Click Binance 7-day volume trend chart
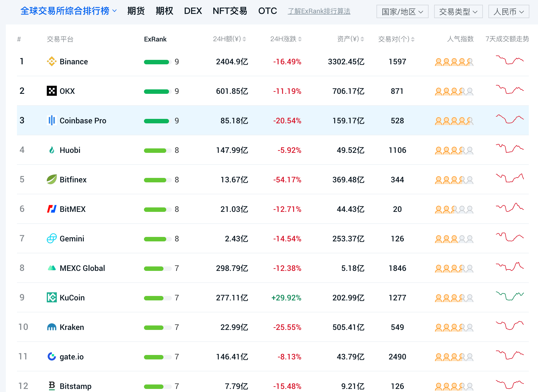 [x=510, y=60]
